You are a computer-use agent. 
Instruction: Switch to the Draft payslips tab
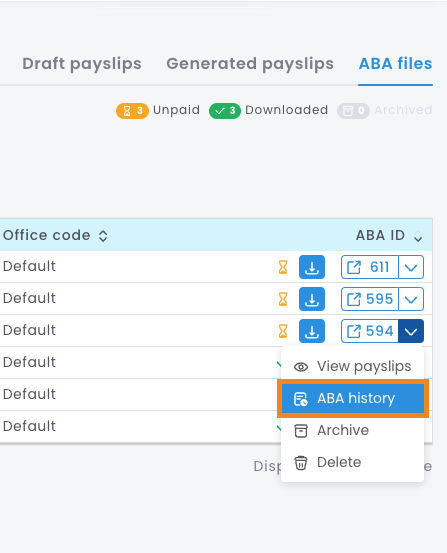coord(82,64)
